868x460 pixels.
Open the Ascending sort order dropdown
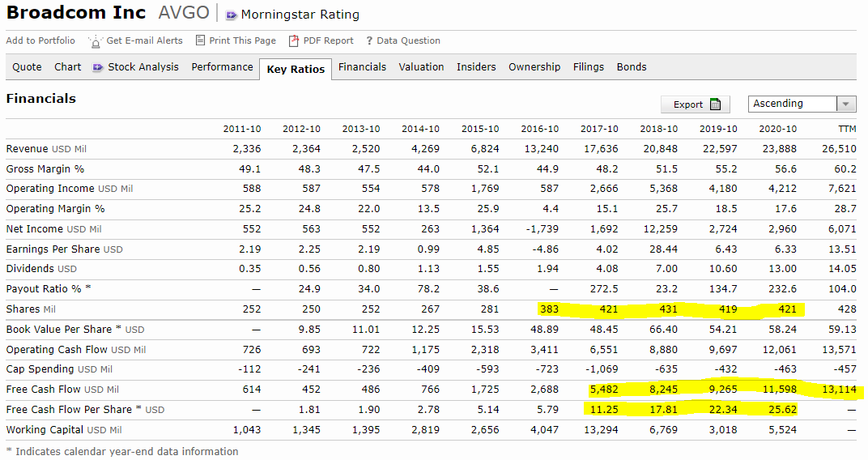click(x=802, y=104)
